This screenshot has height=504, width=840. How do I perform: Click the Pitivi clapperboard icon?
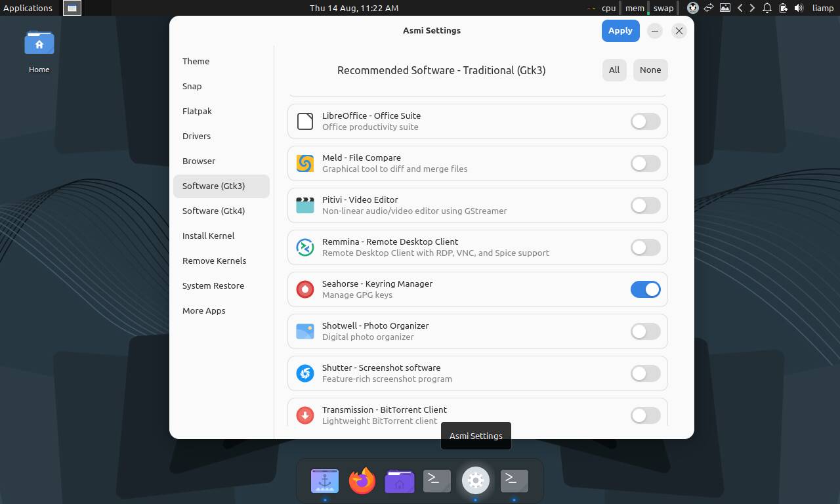(305, 205)
